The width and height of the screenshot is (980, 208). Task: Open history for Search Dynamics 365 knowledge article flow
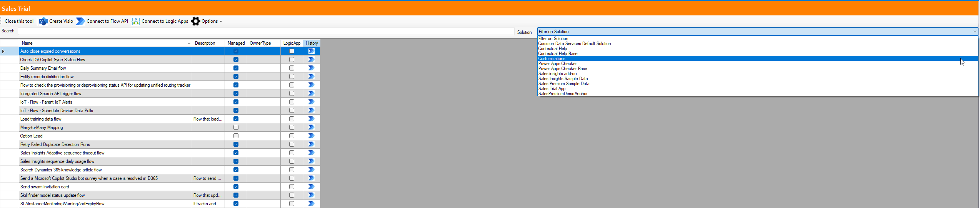coord(311,170)
